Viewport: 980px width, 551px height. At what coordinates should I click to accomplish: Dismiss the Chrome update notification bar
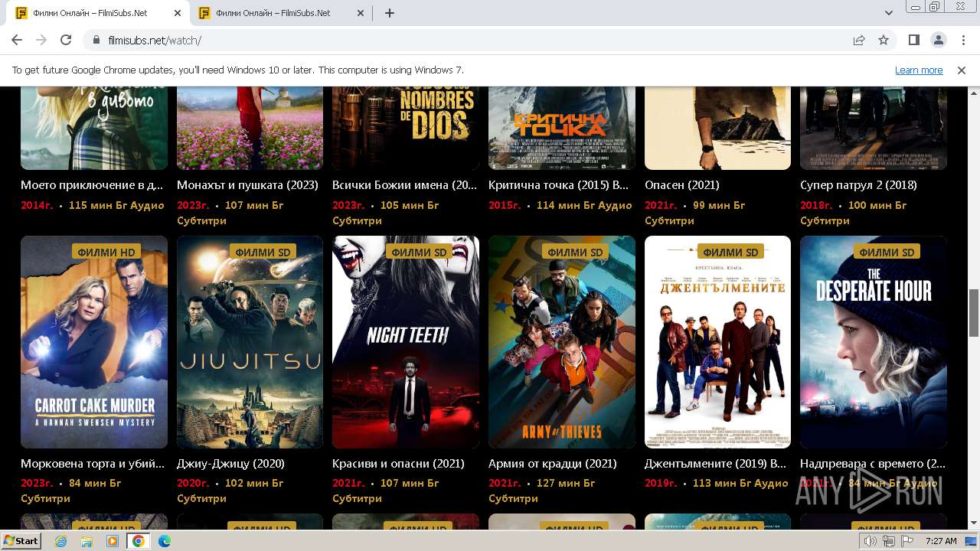[x=962, y=70]
